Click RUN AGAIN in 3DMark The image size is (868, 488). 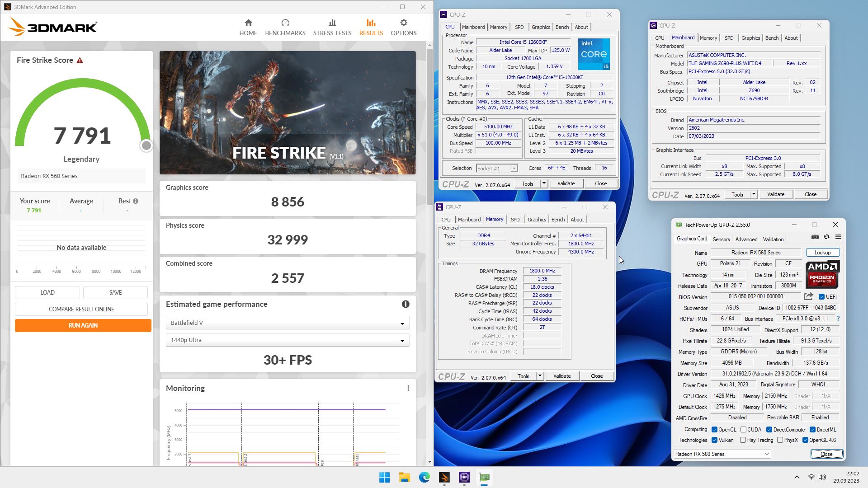point(83,325)
